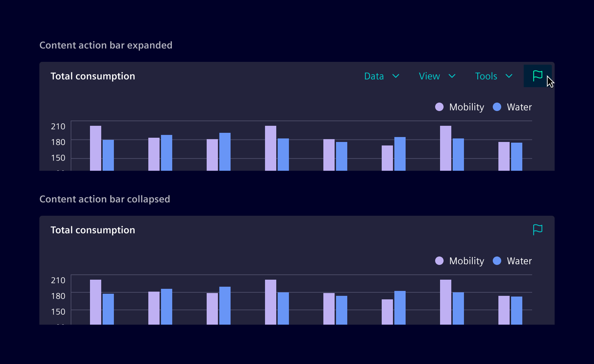Select the teal flag marker on the second chart card
594x364 pixels.
[x=537, y=229]
